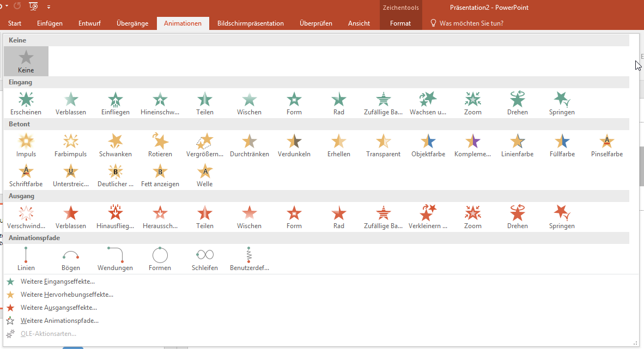Apply the Springen exit animation
This screenshot has width=644, height=349.
562,216
